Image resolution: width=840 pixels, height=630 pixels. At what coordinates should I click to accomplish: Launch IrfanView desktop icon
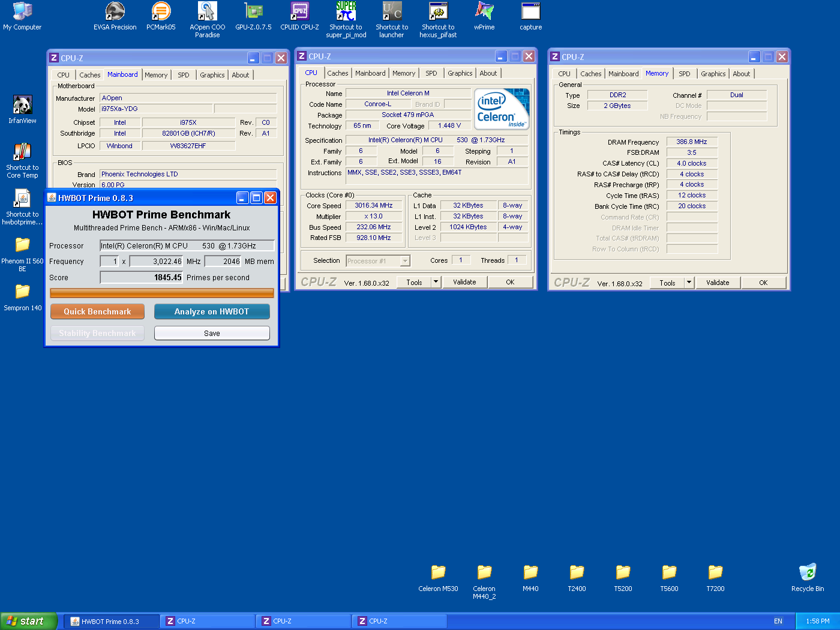click(22, 109)
